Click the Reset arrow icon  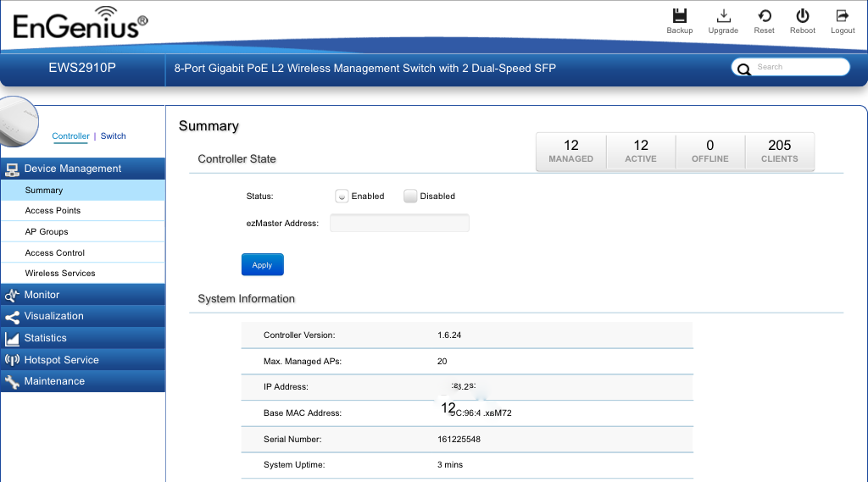764,15
